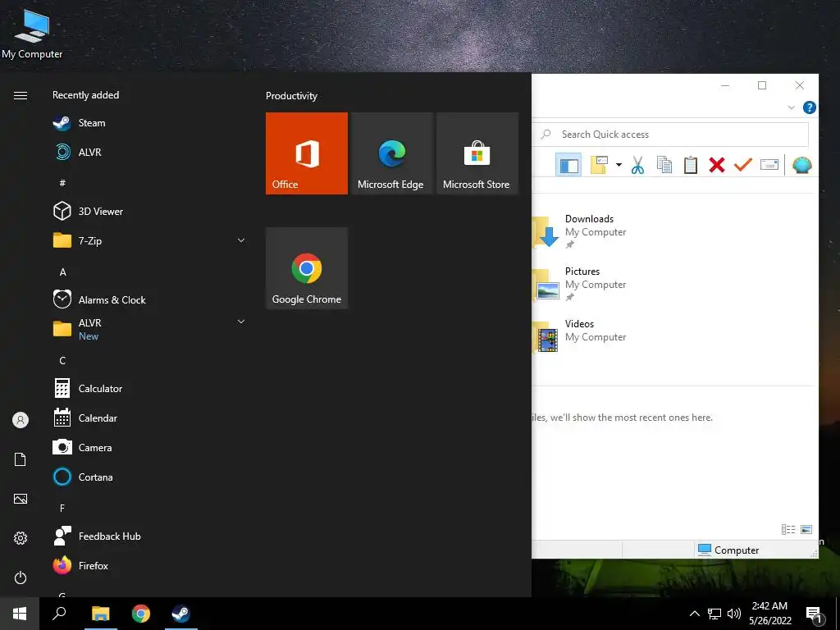
Task: Expand the ribbon chevron in File Explorer
Action: click(x=792, y=107)
